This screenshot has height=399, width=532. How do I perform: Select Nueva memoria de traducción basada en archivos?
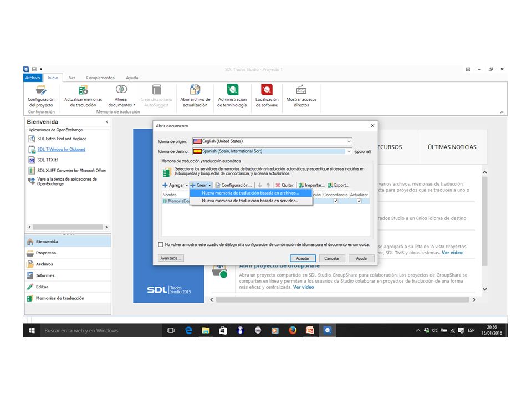[x=250, y=193]
